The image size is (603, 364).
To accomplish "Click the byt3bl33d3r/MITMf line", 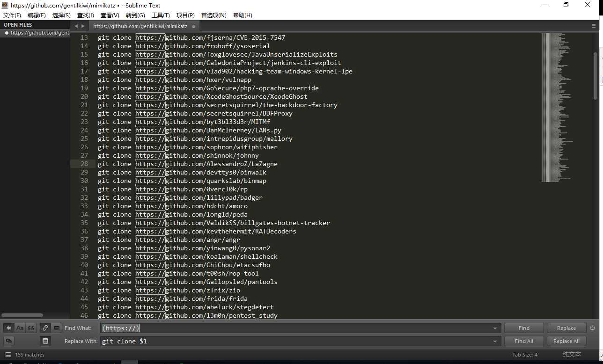I will pos(184,122).
